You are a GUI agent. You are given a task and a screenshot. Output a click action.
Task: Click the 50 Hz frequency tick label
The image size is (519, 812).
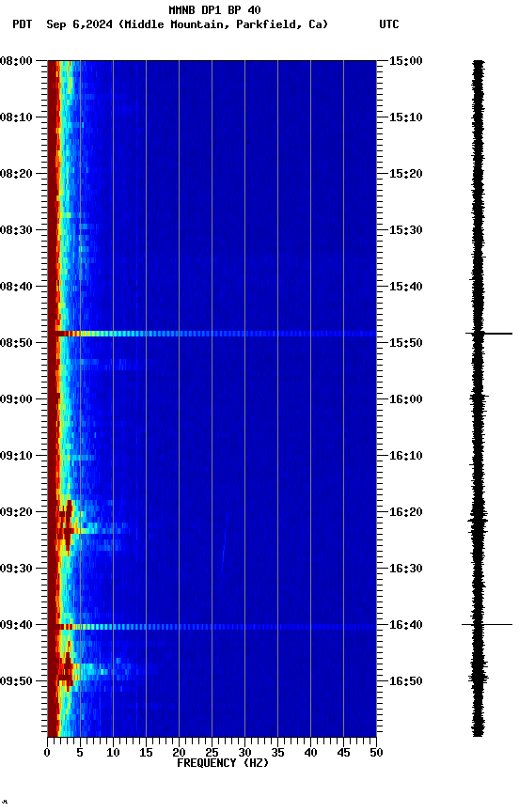click(x=376, y=753)
